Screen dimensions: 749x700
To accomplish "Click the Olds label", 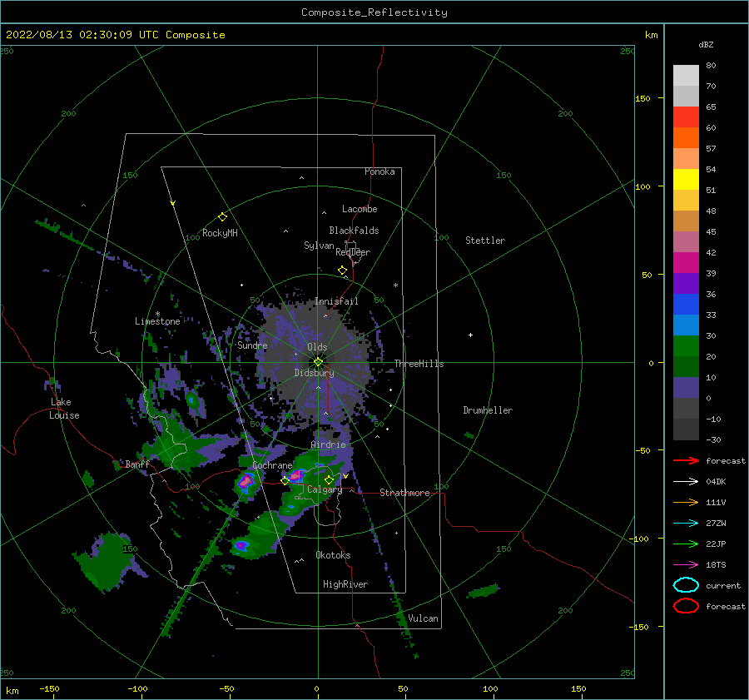I will 317,347.
